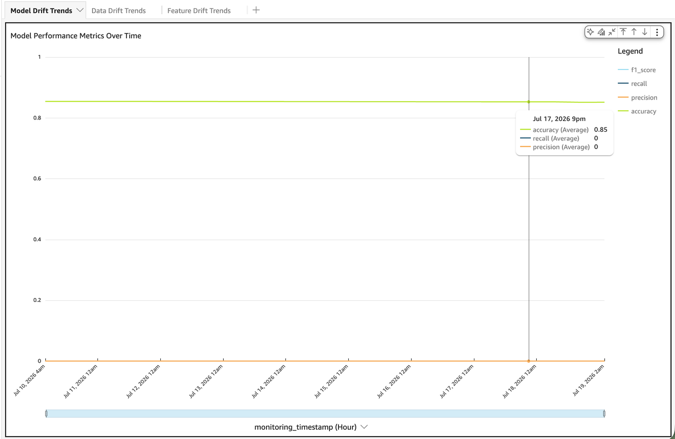Click x-axis label Jul 10, 2026 4am
The width and height of the screenshot is (675, 439).
click(x=29, y=380)
